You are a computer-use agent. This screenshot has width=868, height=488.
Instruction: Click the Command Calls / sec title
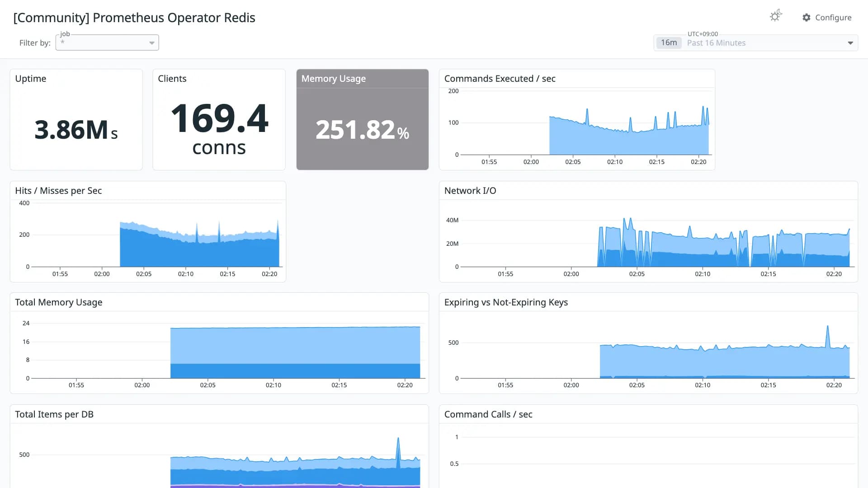pyautogui.click(x=488, y=414)
